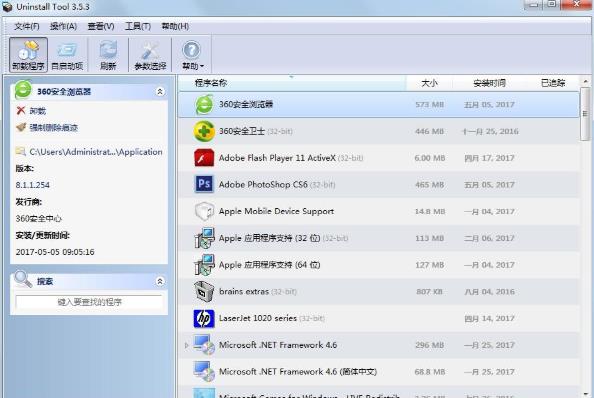Open the 帮助(H) menu

click(x=175, y=26)
